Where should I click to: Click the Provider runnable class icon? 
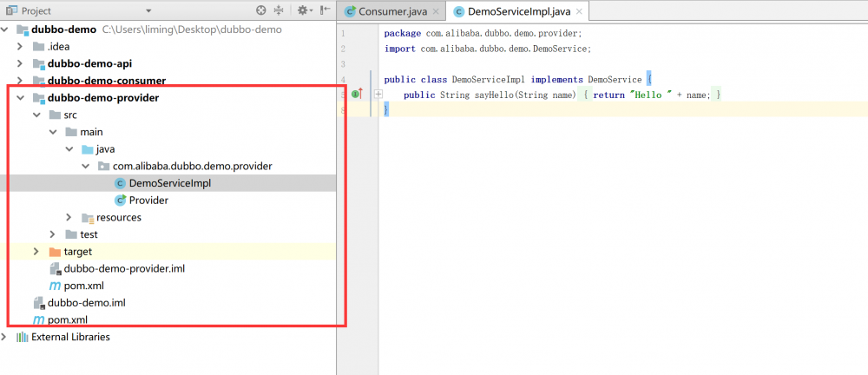(x=120, y=201)
